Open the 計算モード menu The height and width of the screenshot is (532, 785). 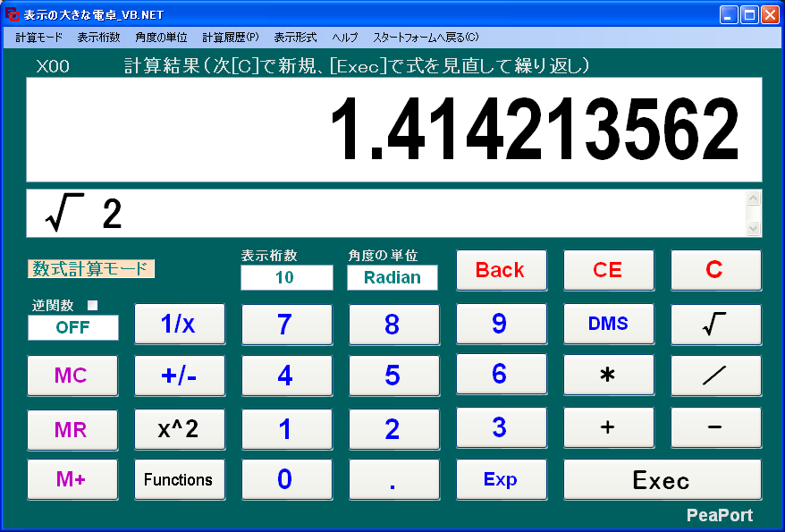tap(39, 38)
